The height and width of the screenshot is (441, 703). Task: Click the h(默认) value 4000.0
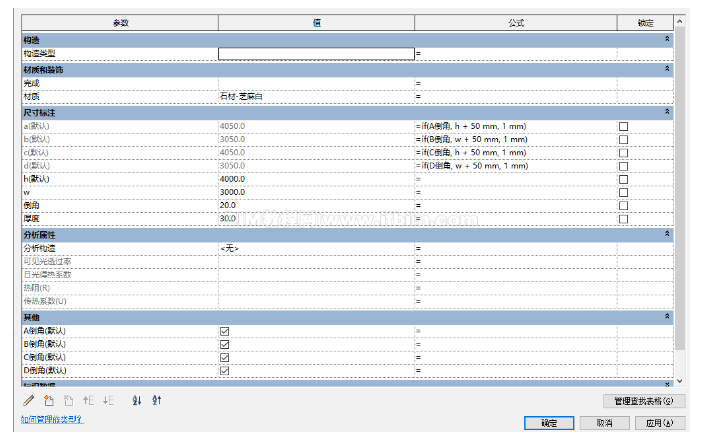[x=232, y=179]
